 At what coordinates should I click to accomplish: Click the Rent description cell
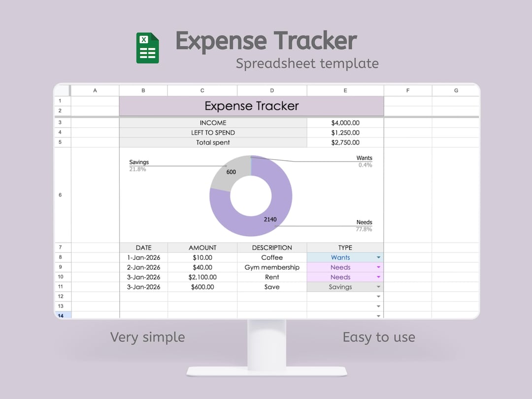pyautogui.click(x=272, y=277)
